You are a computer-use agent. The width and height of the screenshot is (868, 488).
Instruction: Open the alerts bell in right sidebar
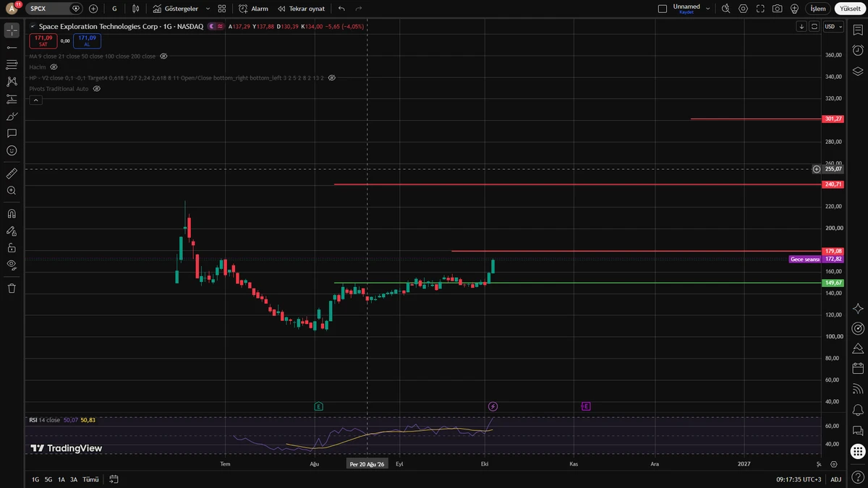858,410
